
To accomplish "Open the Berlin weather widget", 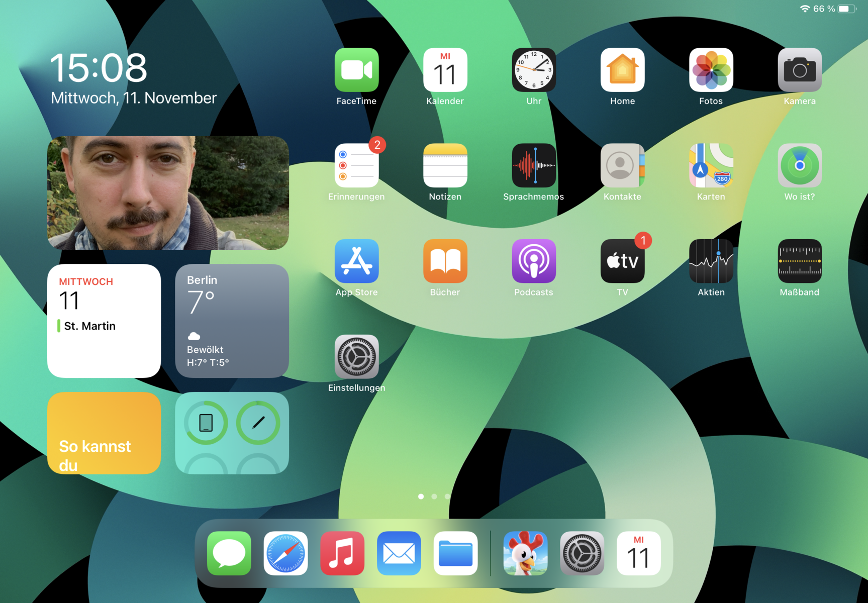I will coord(232,321).
